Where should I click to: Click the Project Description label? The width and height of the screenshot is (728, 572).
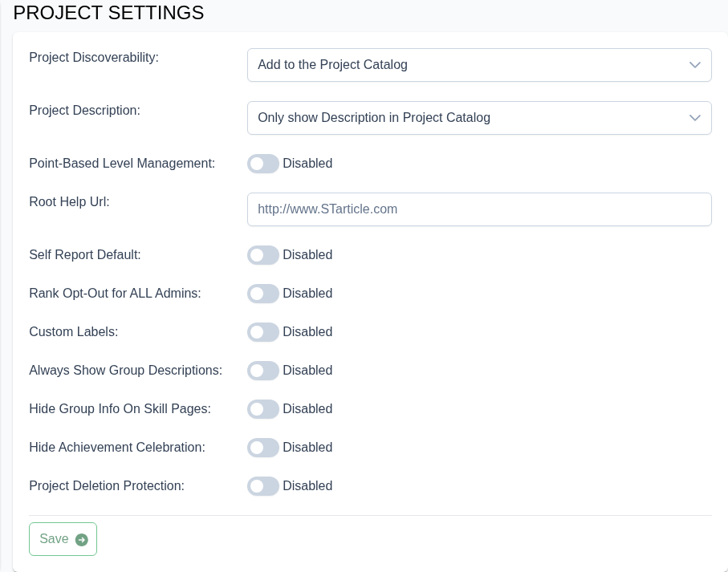click(84, 111)
